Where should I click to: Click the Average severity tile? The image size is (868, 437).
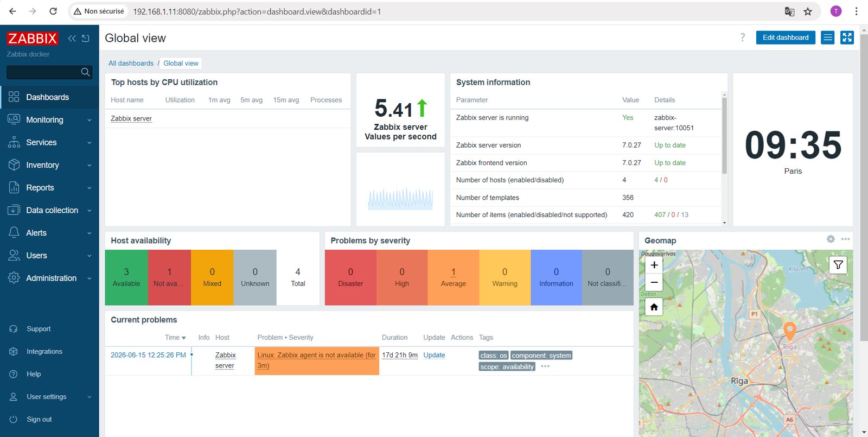[x=454, y=277]
